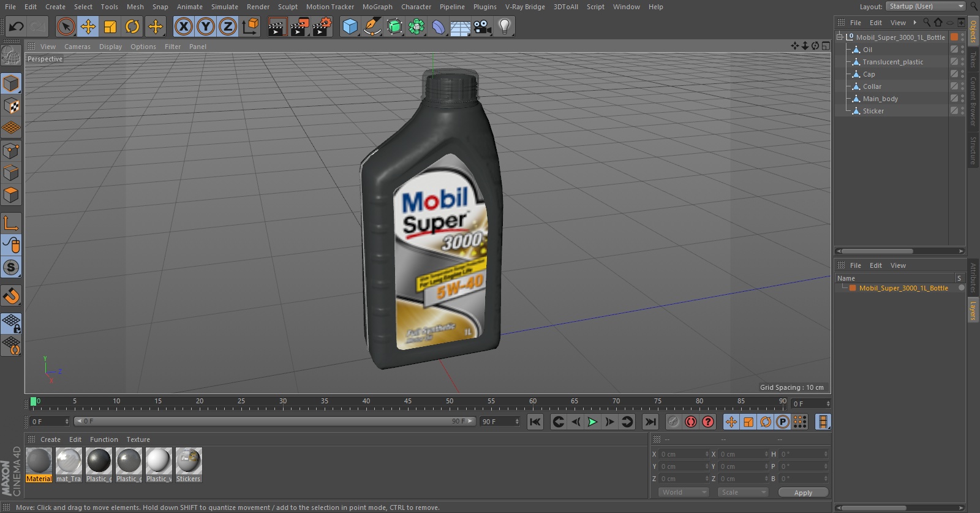Select the Translucent_plastic object
This screenshot has height=513, width=980.
point(892,62)
